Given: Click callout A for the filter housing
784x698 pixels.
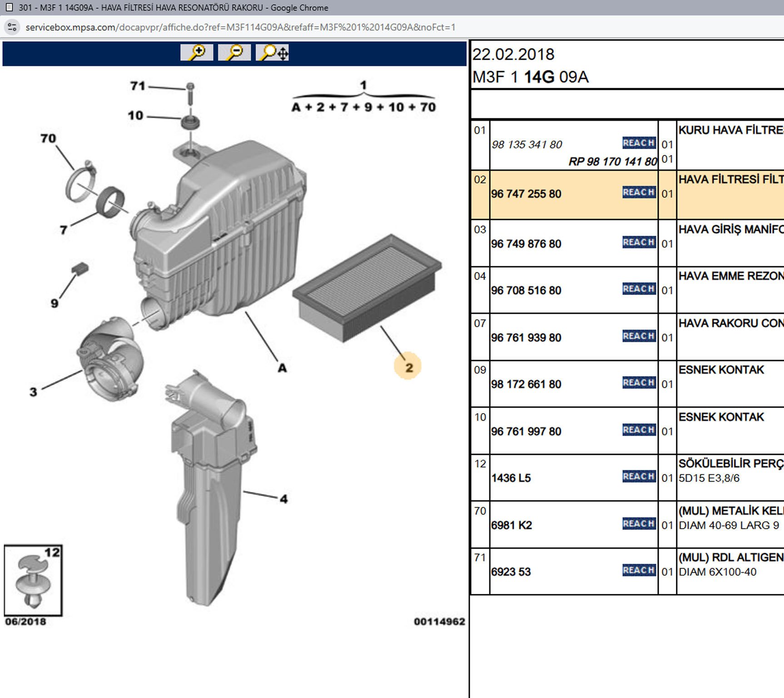Looking at the screenshot, I should point(282,368).
